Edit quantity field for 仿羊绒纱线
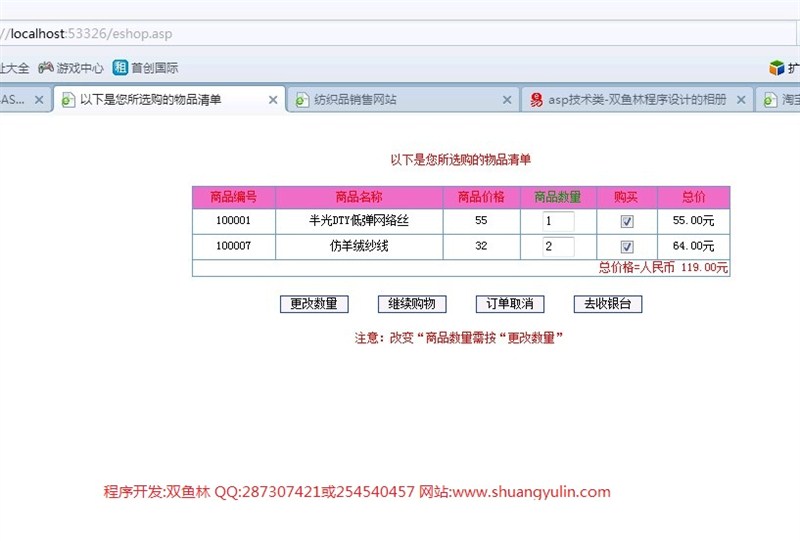800x541 pixels. click(559, 247)
